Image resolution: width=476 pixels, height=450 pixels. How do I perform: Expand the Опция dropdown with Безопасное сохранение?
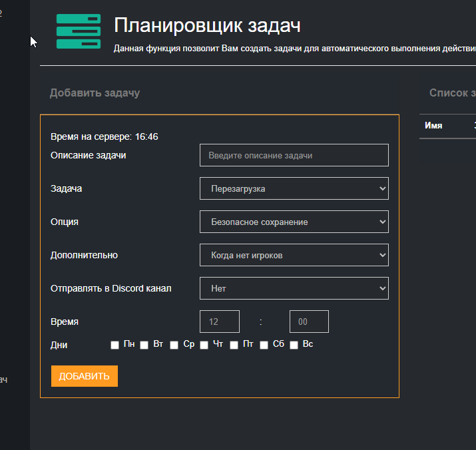[294, 222]
